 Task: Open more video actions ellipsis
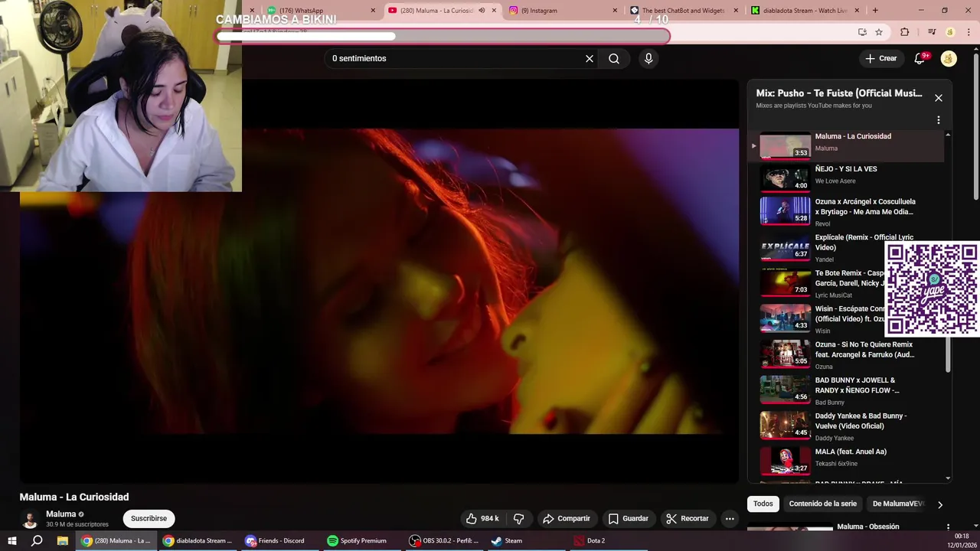coord(730,518)
